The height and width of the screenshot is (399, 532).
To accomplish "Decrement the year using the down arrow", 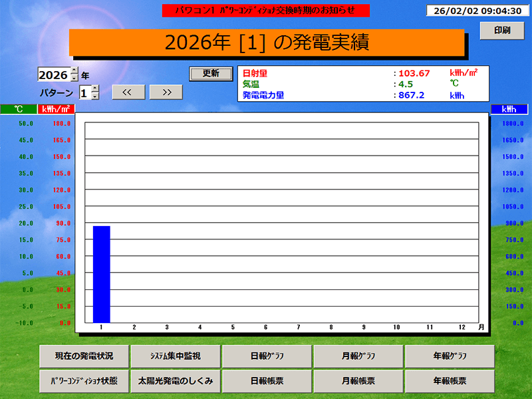I will tap(74, 78).
